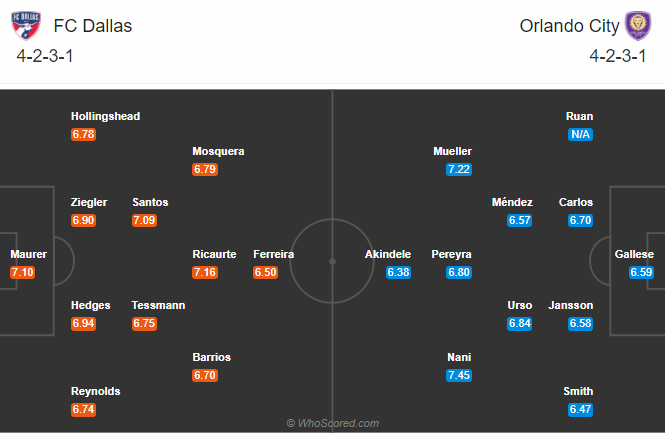Click Ruan's N/A rating badge

click(580, 134)
